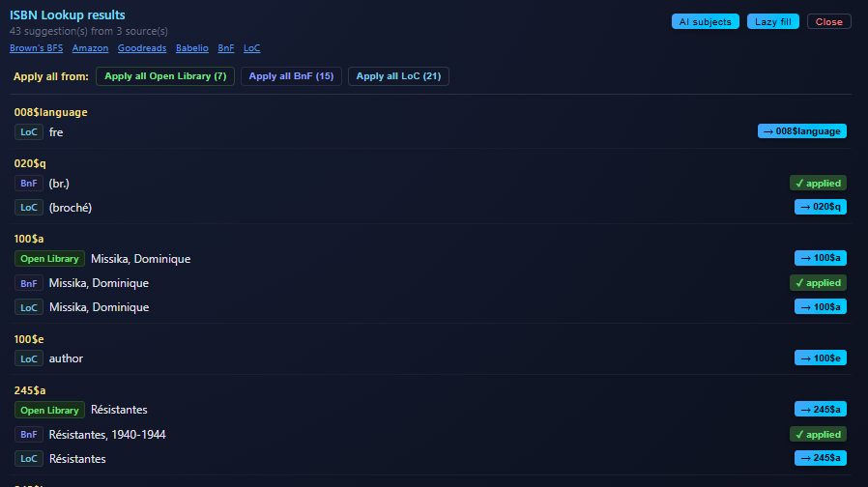Viewport: 868px width, 487px height.
Task: Open the Goodreads link
Action: click(142, 48)
